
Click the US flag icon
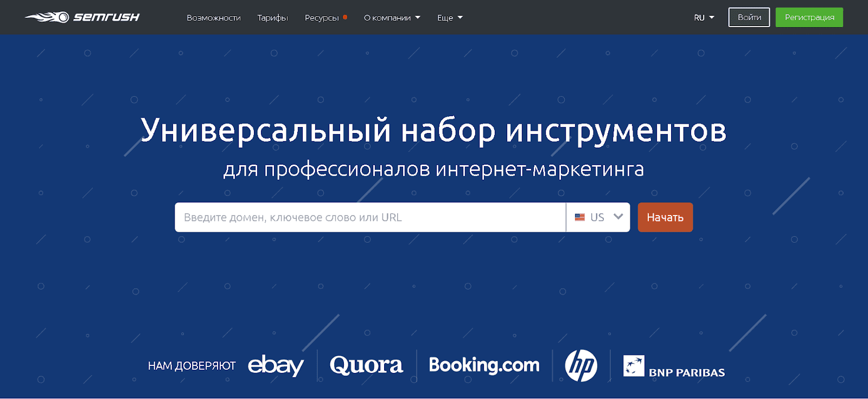click(580, 217)
